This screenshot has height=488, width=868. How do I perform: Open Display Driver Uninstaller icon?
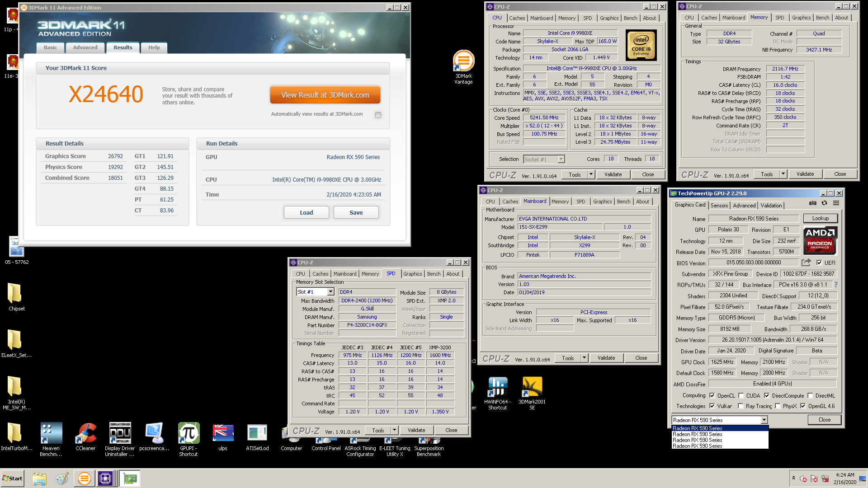point(120,440)
